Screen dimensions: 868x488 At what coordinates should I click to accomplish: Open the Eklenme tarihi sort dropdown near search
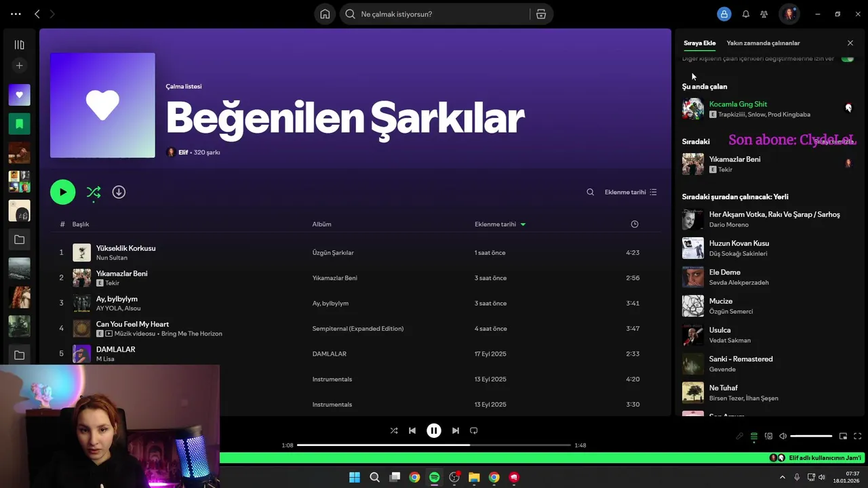pos(631,192)
